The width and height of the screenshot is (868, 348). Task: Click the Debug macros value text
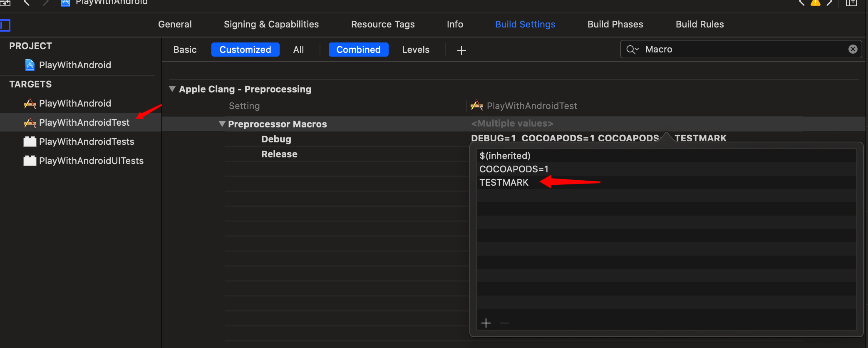pos(598,138)
